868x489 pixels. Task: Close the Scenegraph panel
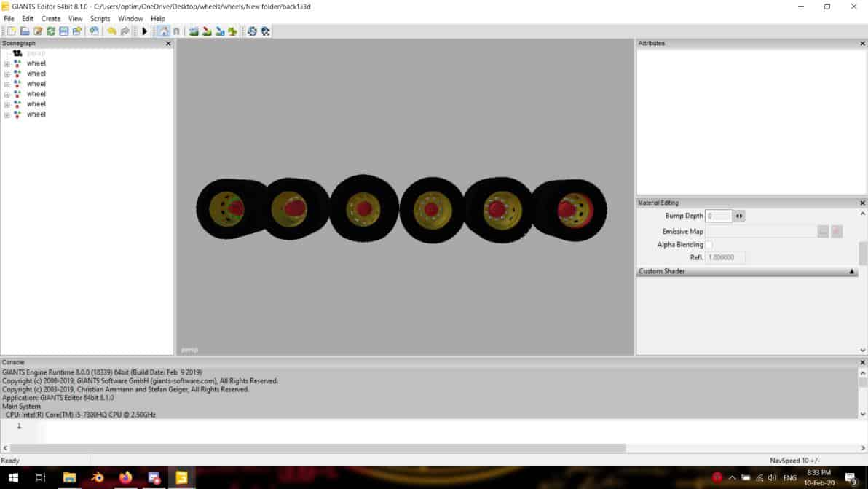(x=168, y=44)
